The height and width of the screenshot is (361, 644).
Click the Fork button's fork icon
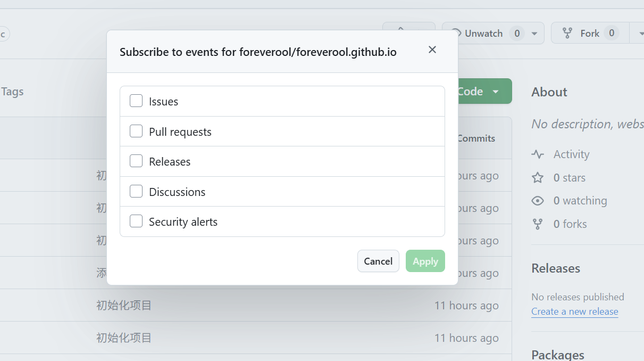point(567,34)
